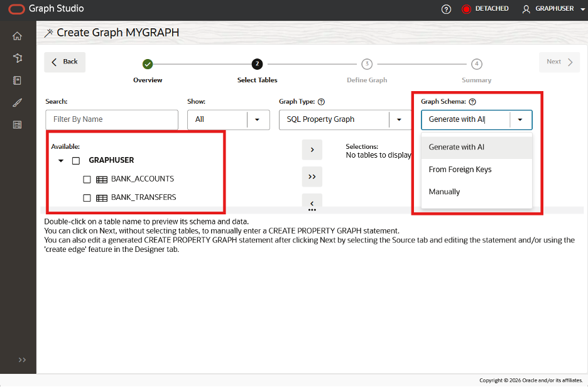Select the BANK_ACCOUNTS table name
This screenshot has width=588, height=387.
[143, 179]
